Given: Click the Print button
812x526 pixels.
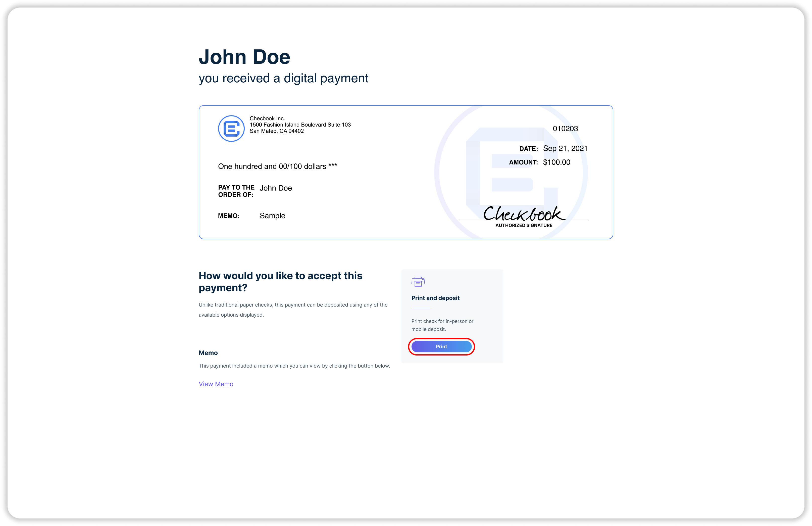Looking at the screenshot, I should (441, 346).
